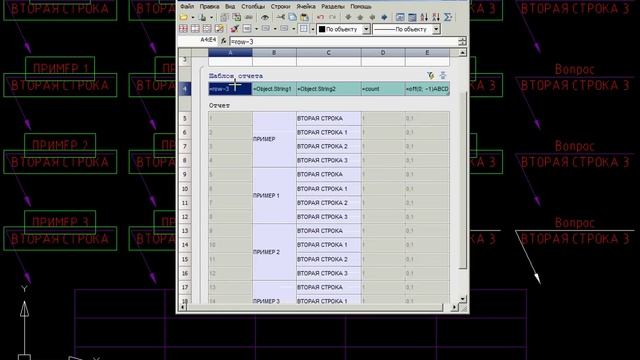The width and height of the screenshot is (640, 360).
Task: Click the 'ПРИМЕР 2' merged cell
Action: (274, 252)
